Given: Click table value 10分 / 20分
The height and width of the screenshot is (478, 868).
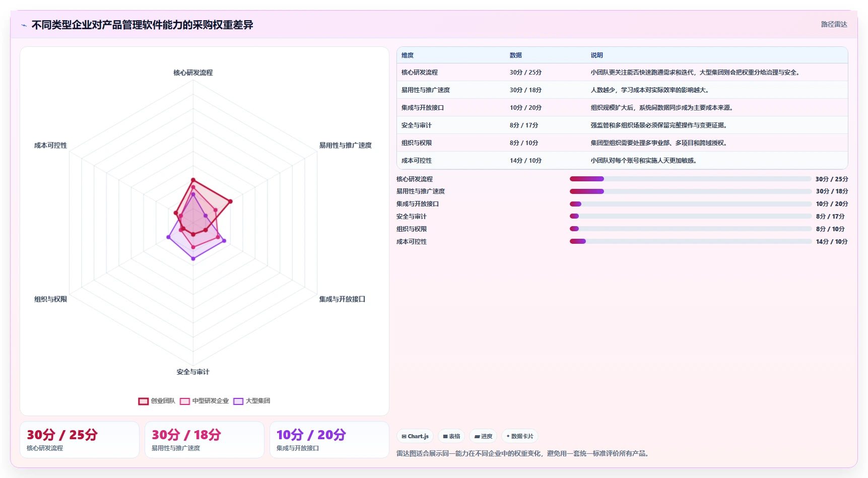Looking at the screenshot, I should coord(525,108).
